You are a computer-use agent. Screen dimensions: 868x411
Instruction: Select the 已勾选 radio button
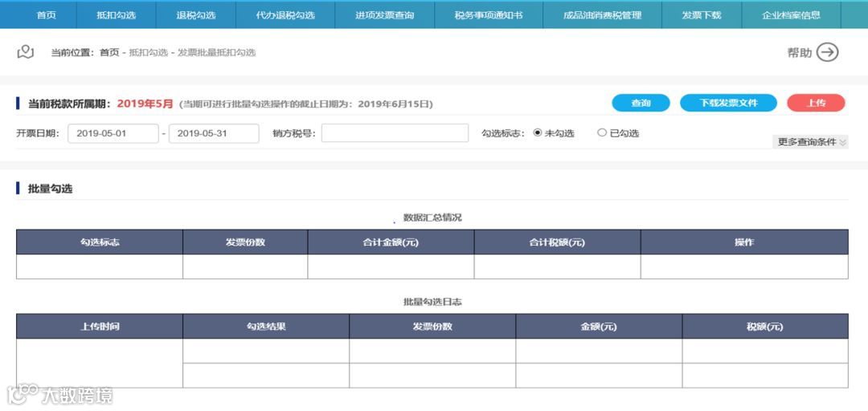pyautogui.click(x=602, y=132)
